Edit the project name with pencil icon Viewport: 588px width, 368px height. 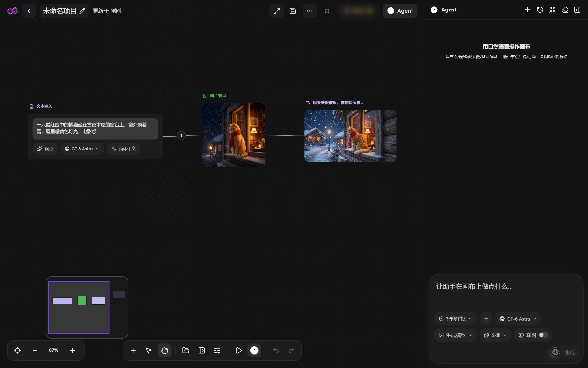pos(82,11)
